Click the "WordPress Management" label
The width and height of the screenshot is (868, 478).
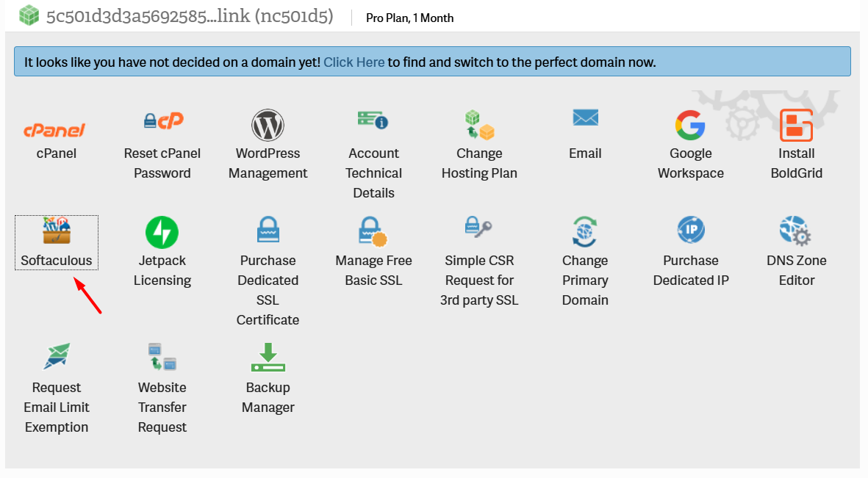point(268,163)
